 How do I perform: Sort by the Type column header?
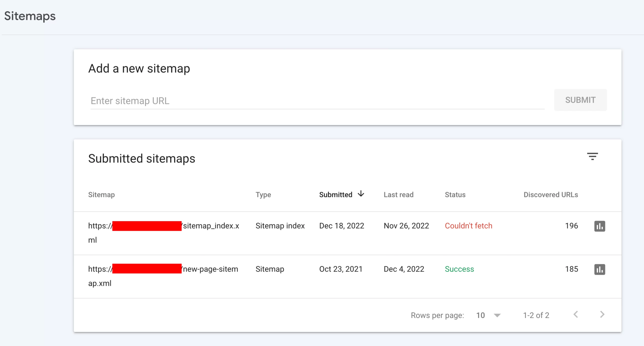(263, 195)
